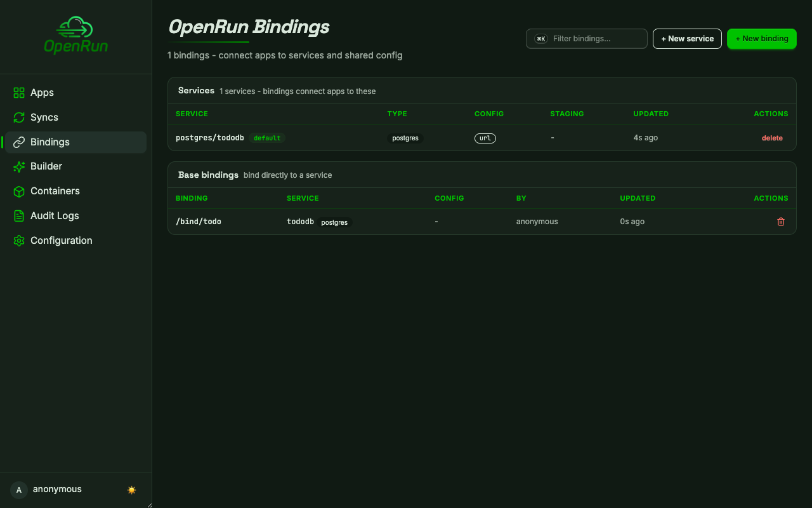Focus the Filter bindings input

[x=587, y=39]
